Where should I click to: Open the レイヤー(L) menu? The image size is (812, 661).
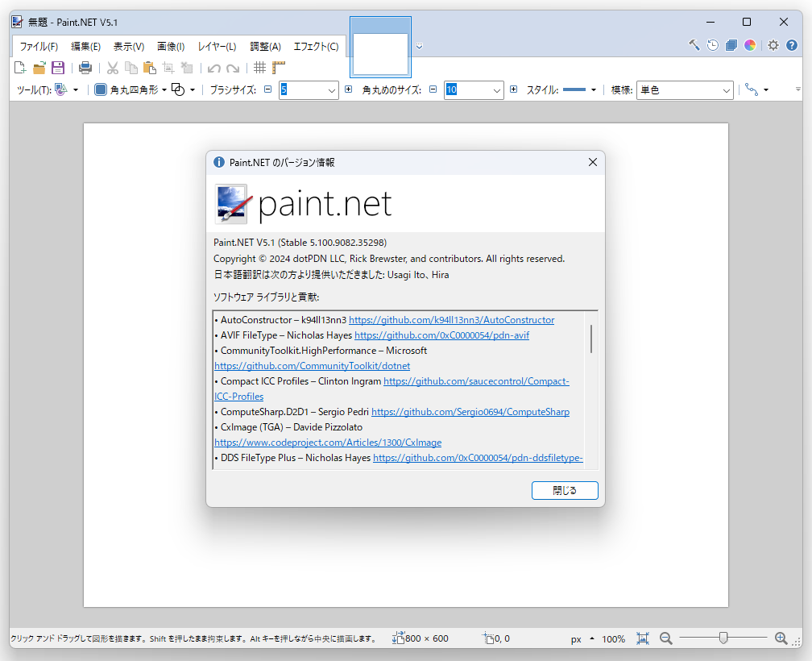216,46
